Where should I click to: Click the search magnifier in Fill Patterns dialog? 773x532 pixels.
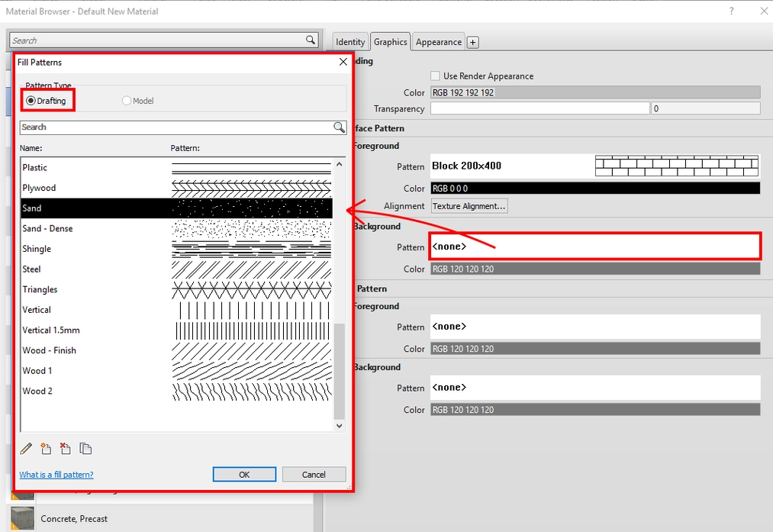point(339,127)
